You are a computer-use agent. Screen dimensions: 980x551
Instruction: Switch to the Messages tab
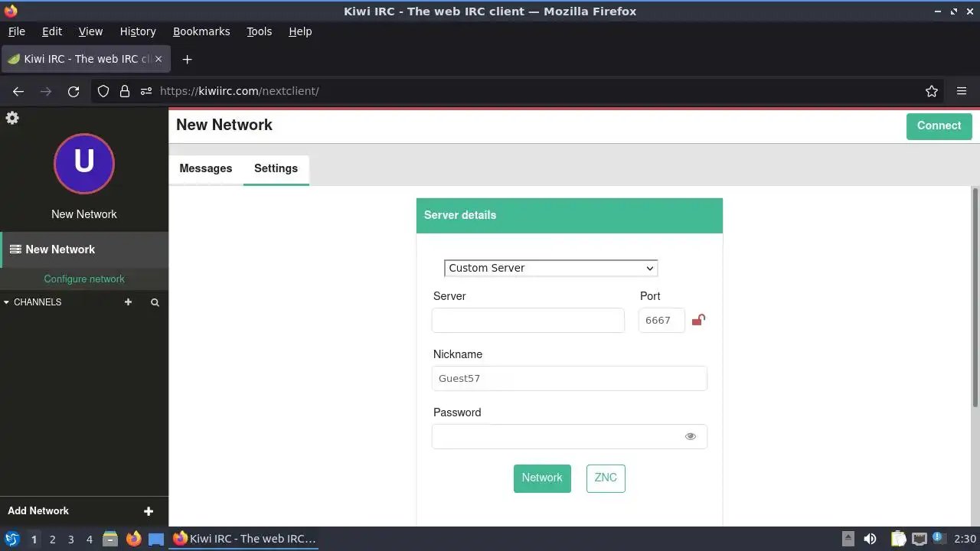point(206,168)
